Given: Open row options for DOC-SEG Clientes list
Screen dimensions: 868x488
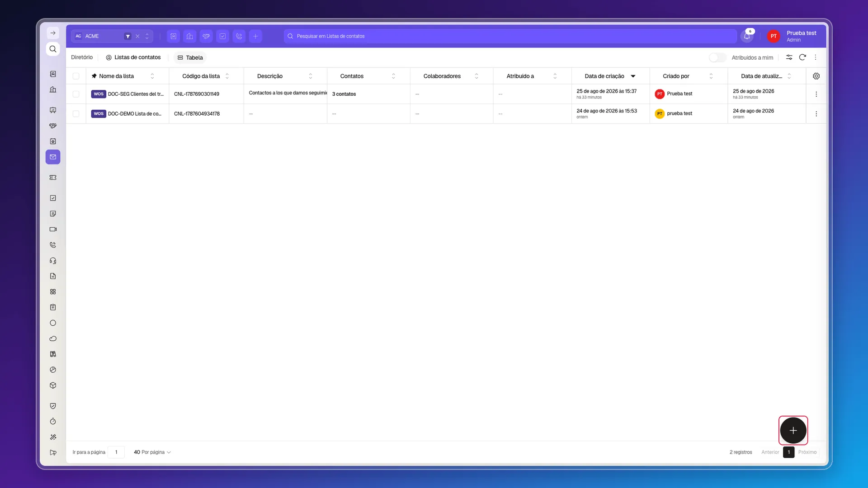Looking at the screenshot, I should [x=816, y=94].
